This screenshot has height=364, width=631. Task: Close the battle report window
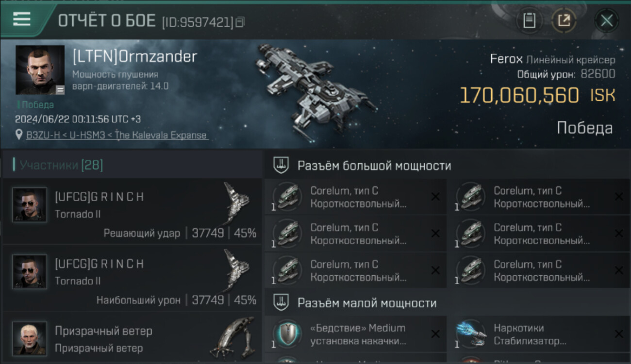coord(606,20)
